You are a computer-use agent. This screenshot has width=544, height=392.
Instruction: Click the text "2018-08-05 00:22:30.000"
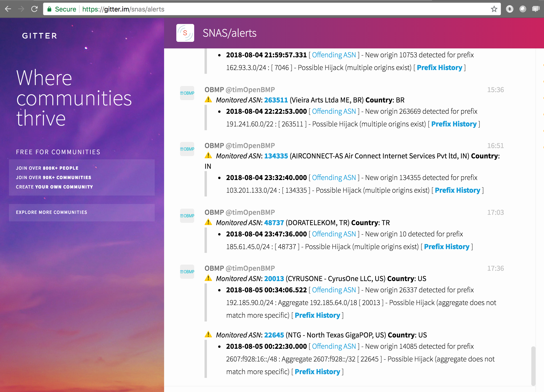point(266,346)
